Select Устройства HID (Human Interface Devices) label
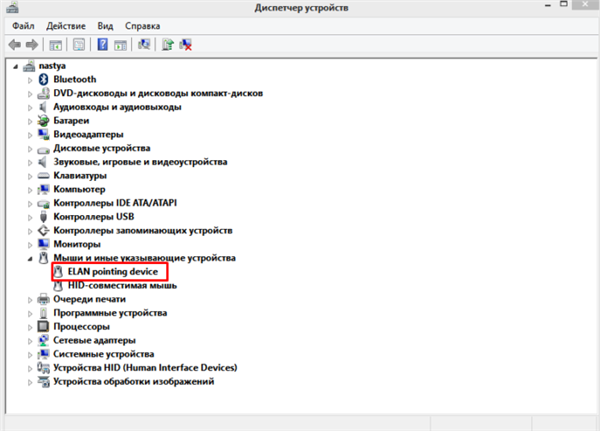Image resolution: width=600 pixels, height=431 pixels. pos(145,368)
